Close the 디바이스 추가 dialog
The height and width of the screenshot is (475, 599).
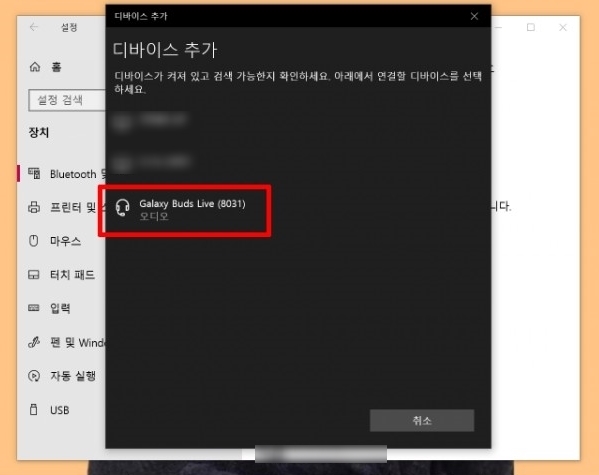click(x=474, y=16)
